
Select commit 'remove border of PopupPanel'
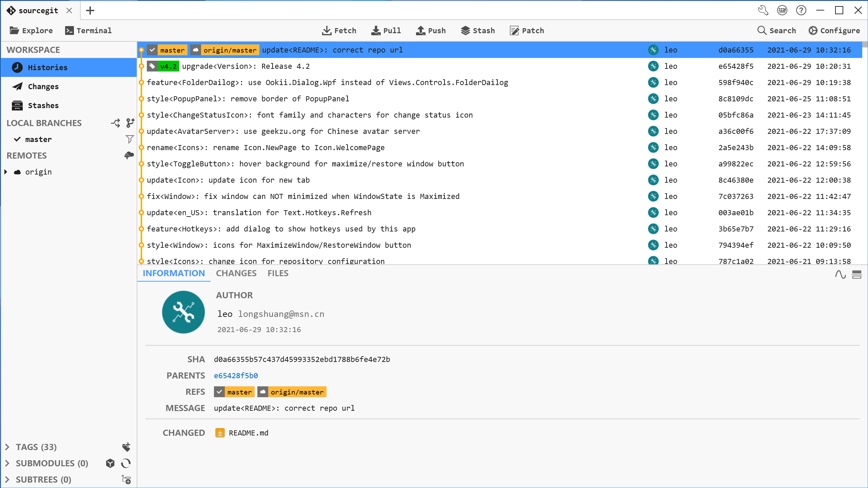500,99
